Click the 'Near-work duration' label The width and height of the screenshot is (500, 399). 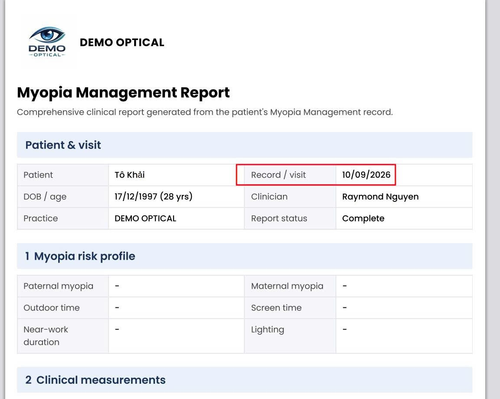tap(46, 336)
